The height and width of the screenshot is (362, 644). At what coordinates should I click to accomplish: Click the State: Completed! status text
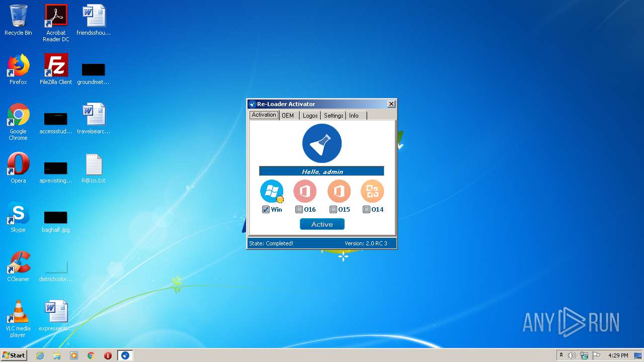271,243
